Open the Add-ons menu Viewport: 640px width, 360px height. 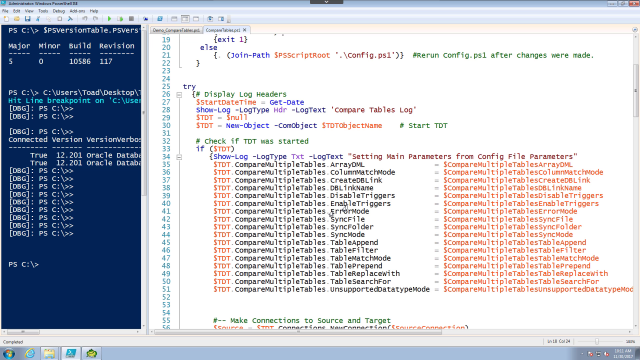click(x=77, y=11)
